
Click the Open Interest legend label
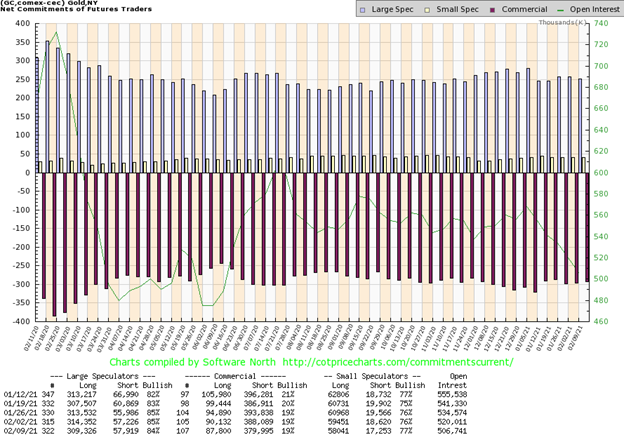(595, 9)
